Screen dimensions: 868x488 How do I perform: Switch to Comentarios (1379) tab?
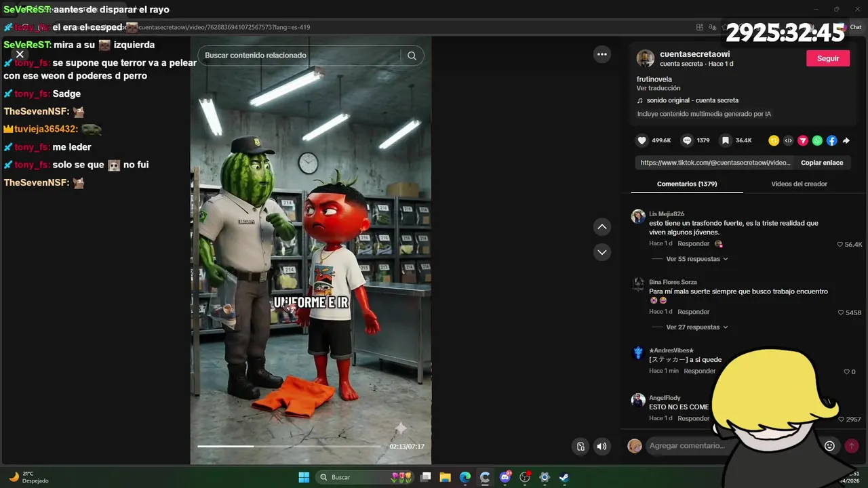tap(687, 184)
